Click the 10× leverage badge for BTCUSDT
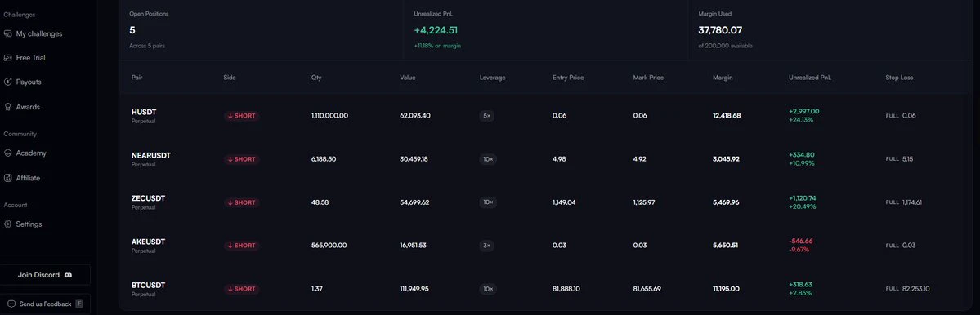The height and width of the screenshot is (315, 980). [x=487, y=289]
